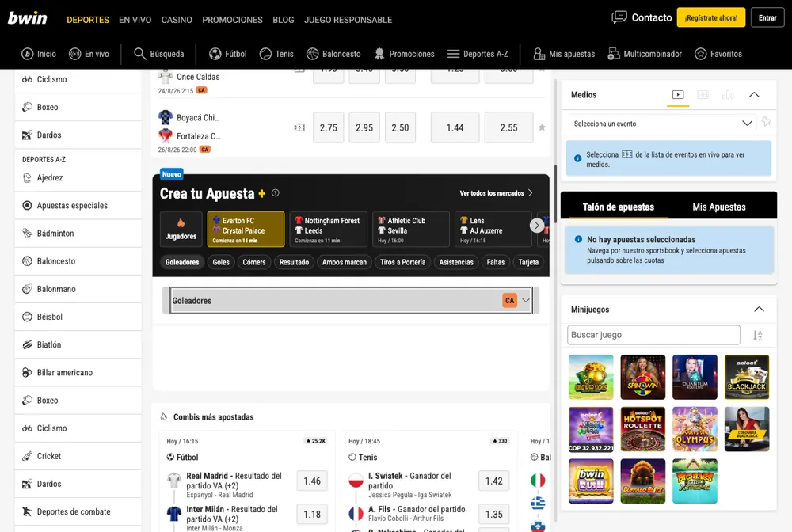The height and width of the screenshot is (532, 792).
Task: Launch the Blackjack minigame thumbnail
Action: coord(747,377)
